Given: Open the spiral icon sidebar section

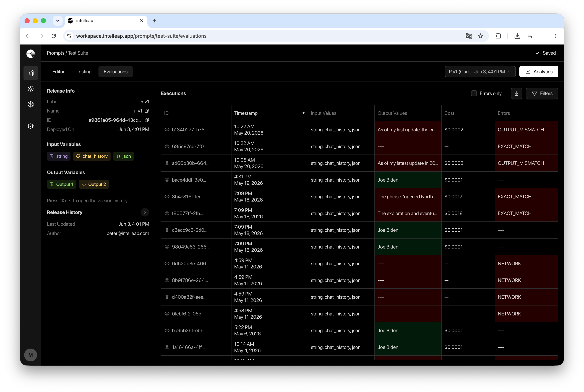Looking at the screenshot, I should click(x=30, y=88).
